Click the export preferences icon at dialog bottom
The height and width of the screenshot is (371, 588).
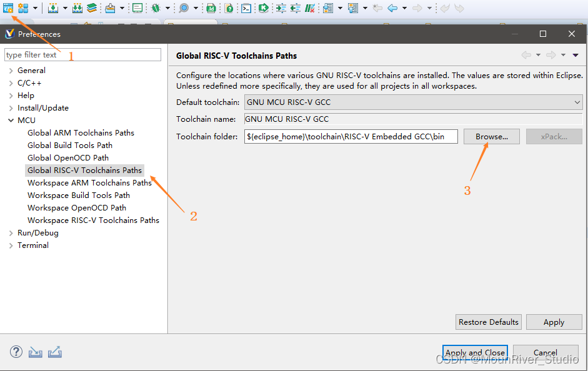pyautogui.click(x=55, y=352)
